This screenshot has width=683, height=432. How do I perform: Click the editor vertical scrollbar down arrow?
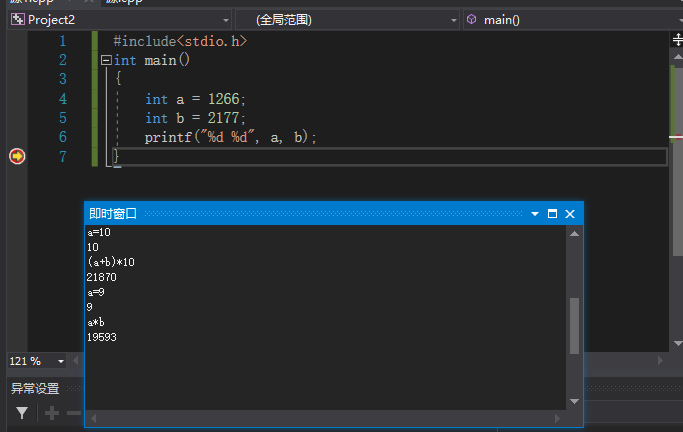coord(677,344)
